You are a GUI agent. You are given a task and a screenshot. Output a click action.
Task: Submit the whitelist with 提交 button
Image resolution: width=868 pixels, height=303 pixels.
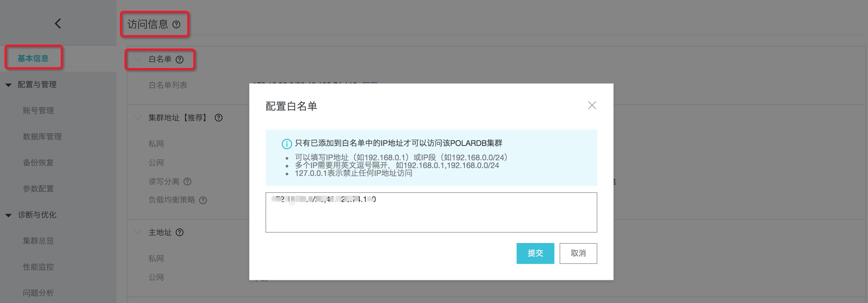click(x=535, y=253)
